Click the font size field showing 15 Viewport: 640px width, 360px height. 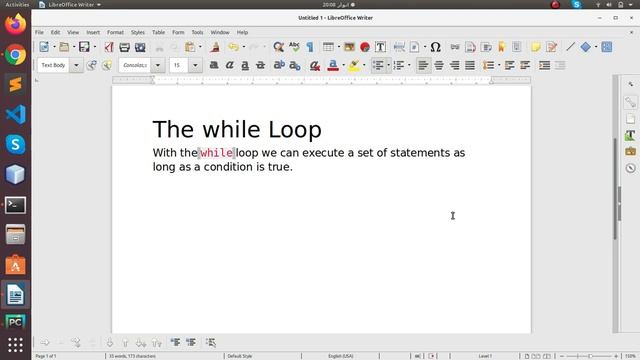(x=179, y=65)
